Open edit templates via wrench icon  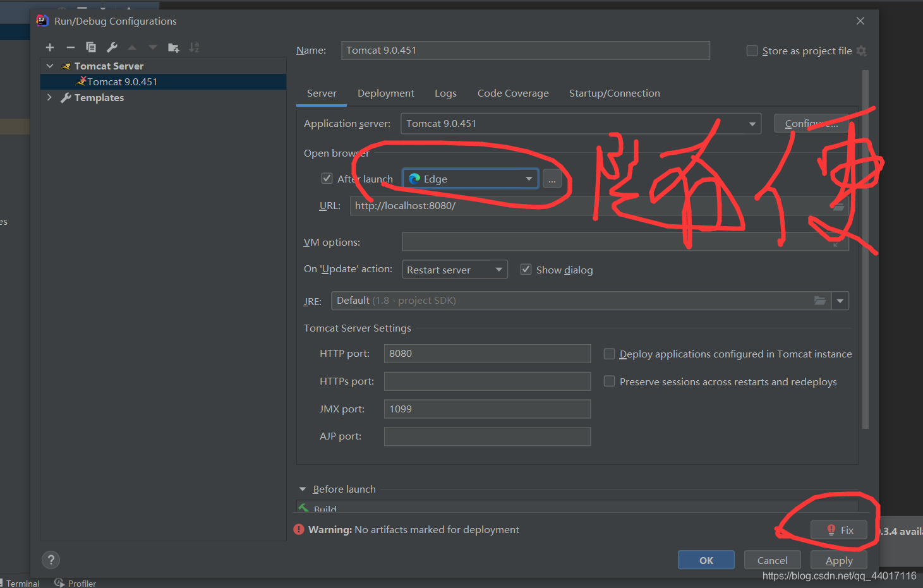[x=112, y=47]
